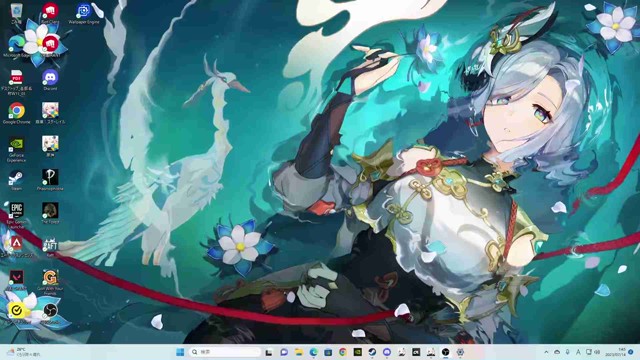Open File Explorer from taskbar

click(x=299, y=352)
